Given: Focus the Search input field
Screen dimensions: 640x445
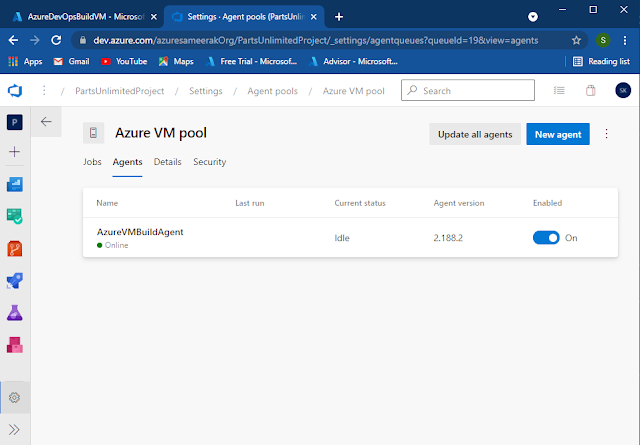Looking at the screenshot, I should click(468, 90).
